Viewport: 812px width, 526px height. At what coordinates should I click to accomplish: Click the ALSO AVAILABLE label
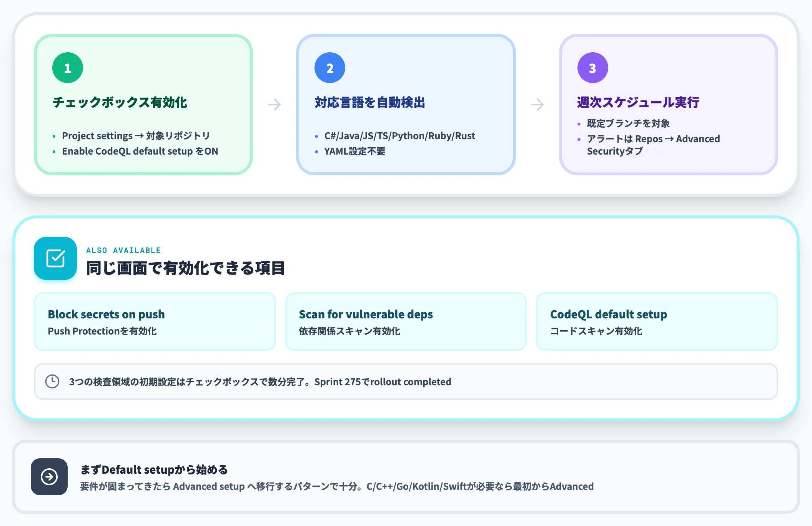123,250
